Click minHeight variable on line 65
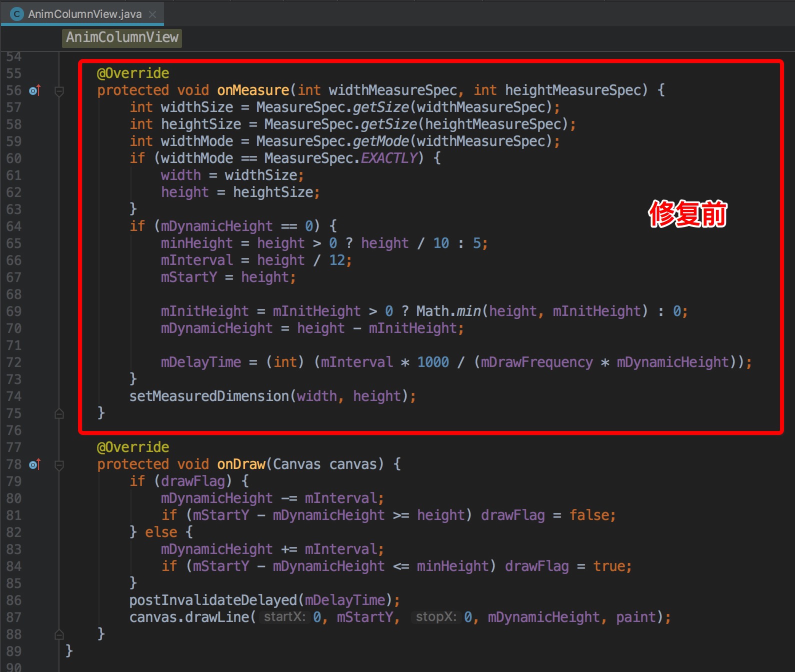Screen dimensions: 795x672 tap(197, 243)
